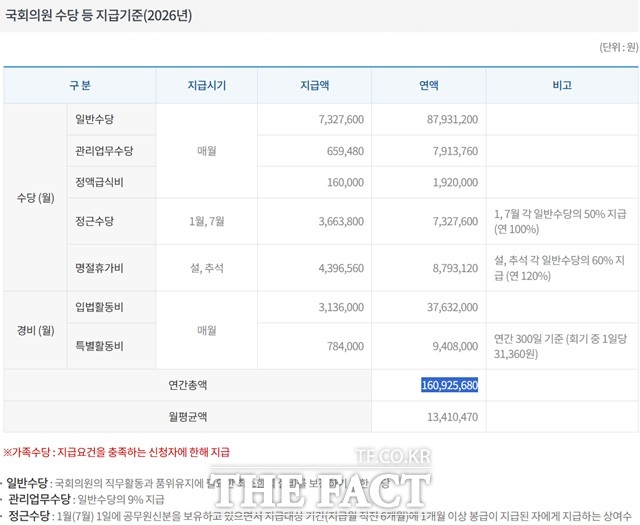The image size is (640, 525).
Task: Select the 특별활동비 row label
Action: (x=99, y=346)
